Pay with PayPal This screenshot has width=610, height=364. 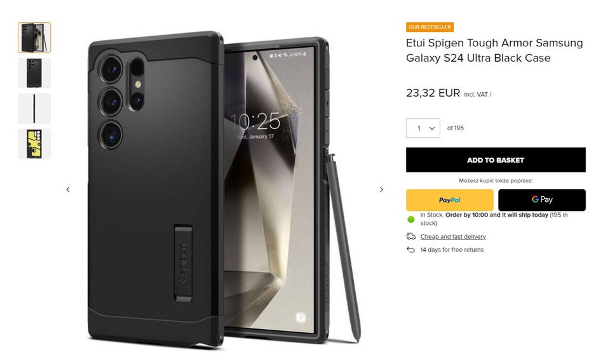click(450, 200)
